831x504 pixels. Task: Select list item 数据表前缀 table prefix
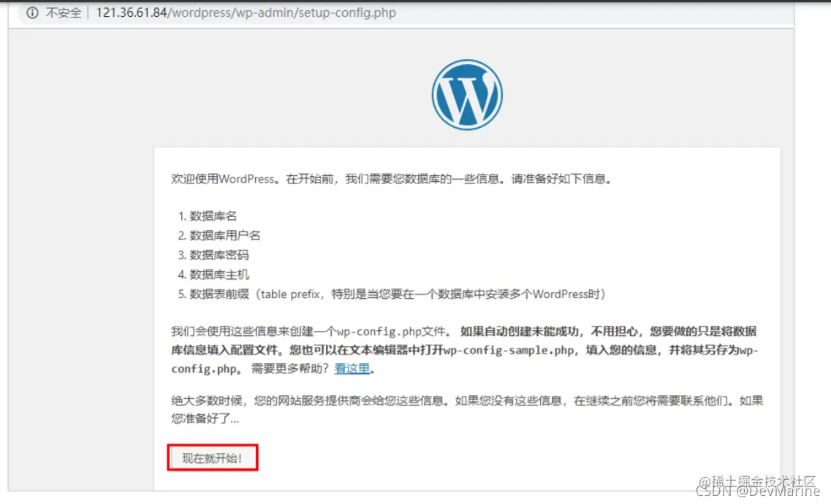coord(398,294)
